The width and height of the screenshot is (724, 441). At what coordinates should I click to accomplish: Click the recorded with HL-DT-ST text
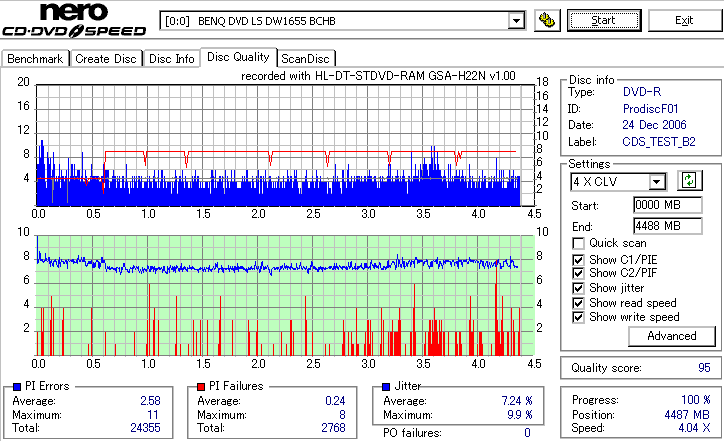[378, 76]
